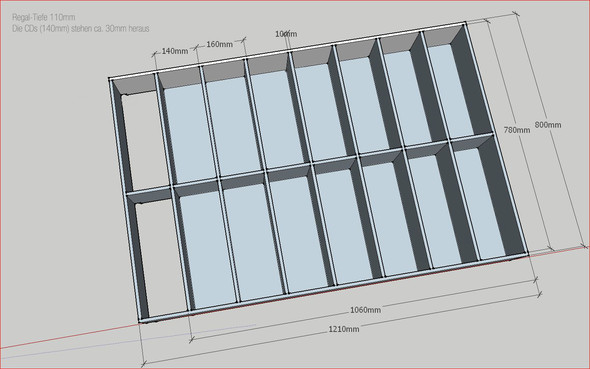Viewport: 590px width, 369px height.
Task: Select the "Regal-Tiefe 110mm" text note
Action: [44, 17]
